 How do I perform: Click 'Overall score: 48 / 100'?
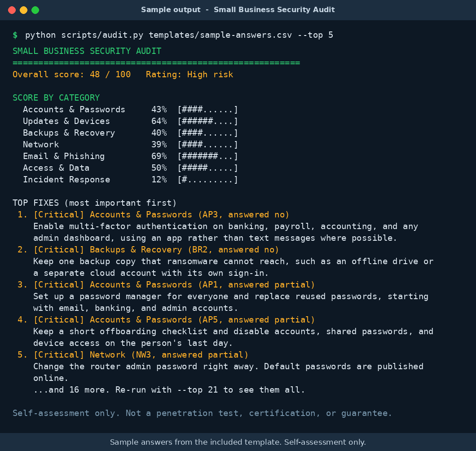point(72,75)
